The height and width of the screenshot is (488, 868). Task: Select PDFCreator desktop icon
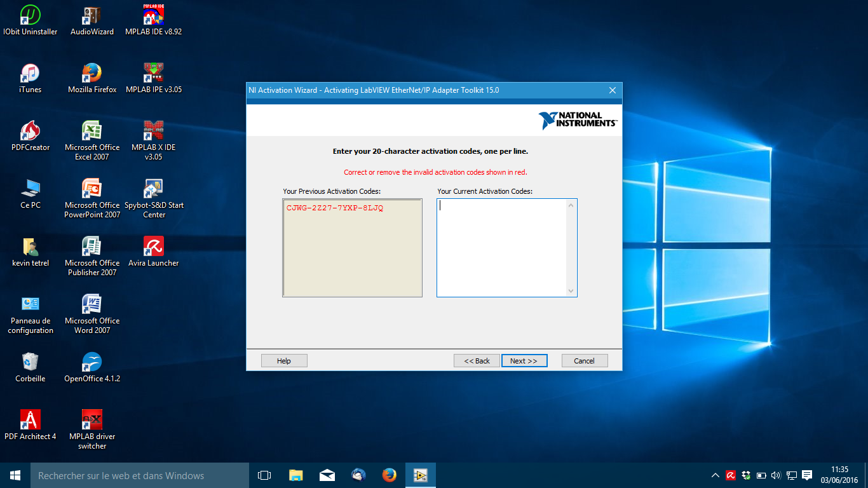click(x=31, y=137)
